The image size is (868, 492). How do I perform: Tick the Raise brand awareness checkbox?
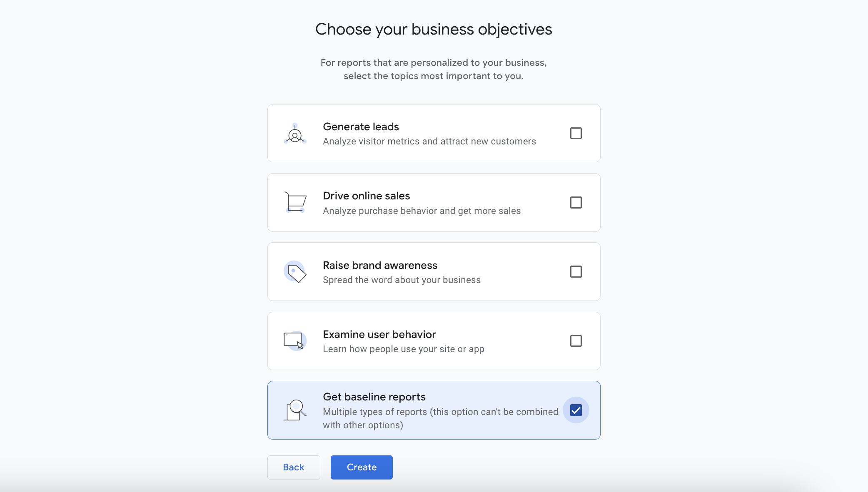tap(576, 272)
